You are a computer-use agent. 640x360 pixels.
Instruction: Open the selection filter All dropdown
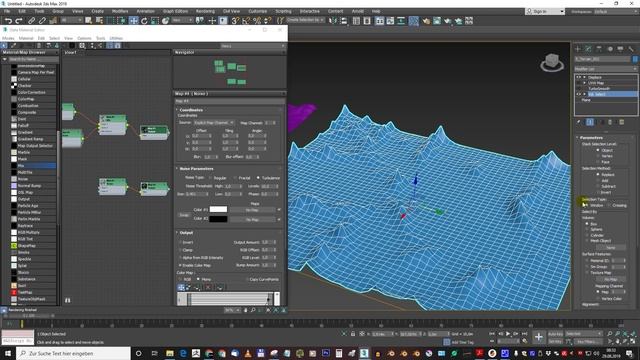pyautogui.click(x=71, y=20)
